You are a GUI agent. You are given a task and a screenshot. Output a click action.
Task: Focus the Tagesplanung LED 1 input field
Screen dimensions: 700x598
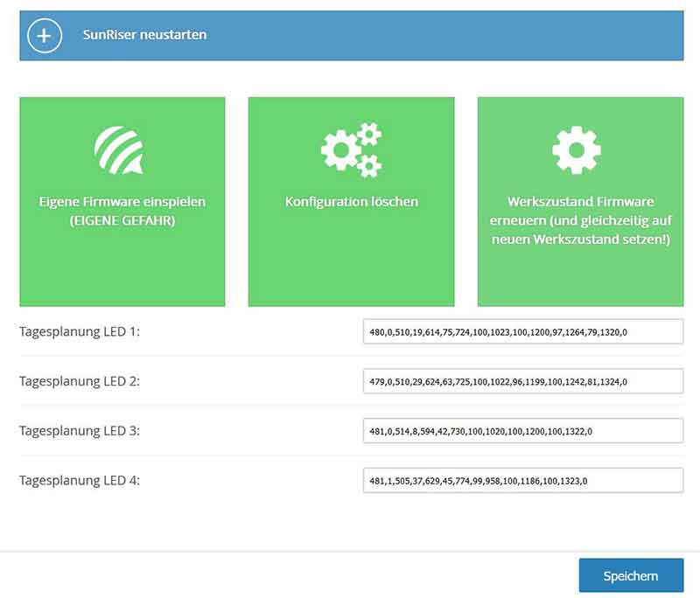(522, 332)
